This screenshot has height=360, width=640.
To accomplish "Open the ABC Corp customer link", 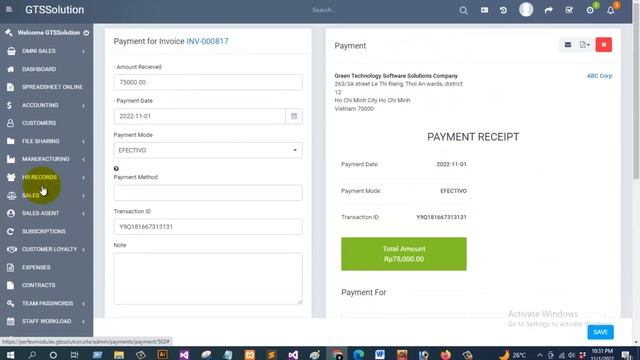I will [x=599, y=76].
